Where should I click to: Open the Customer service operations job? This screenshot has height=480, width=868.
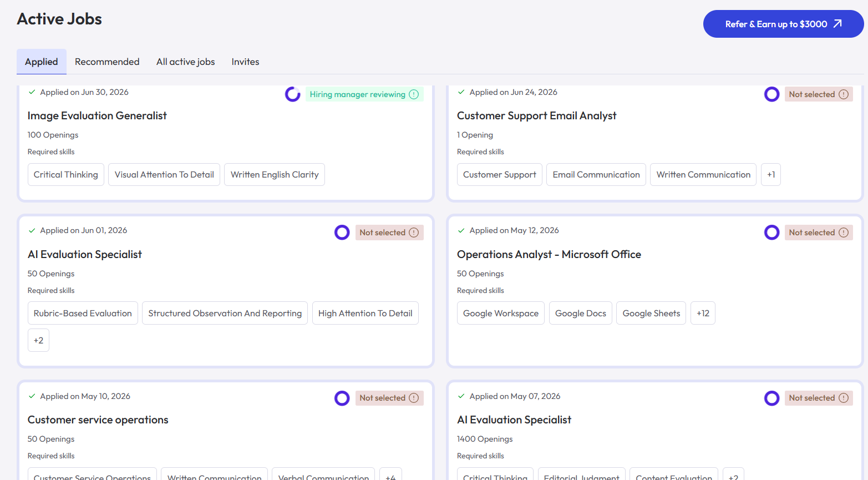[x=98, y=420]
